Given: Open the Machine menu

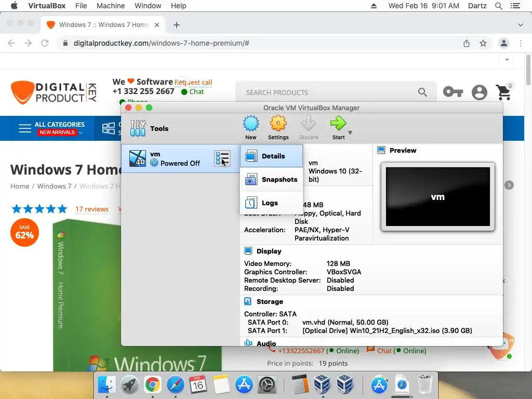Looking at the screenshot, I should coord(111,6).
